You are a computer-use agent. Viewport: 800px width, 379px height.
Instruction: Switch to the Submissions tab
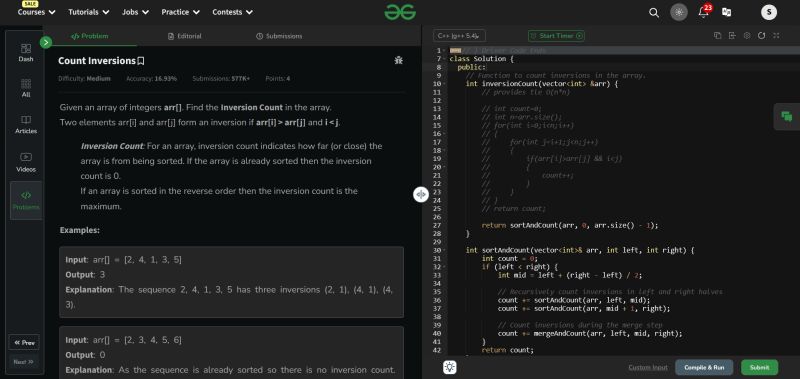tap(279, 36)
